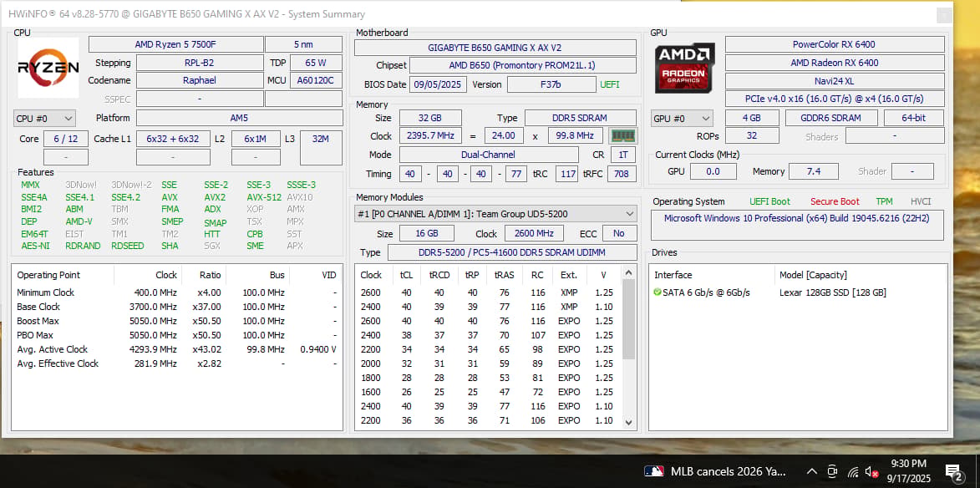Click the BIOS version F37b field
Viewport: 980px width, 488px height.
pyautogui.click(x=551, y=84)
